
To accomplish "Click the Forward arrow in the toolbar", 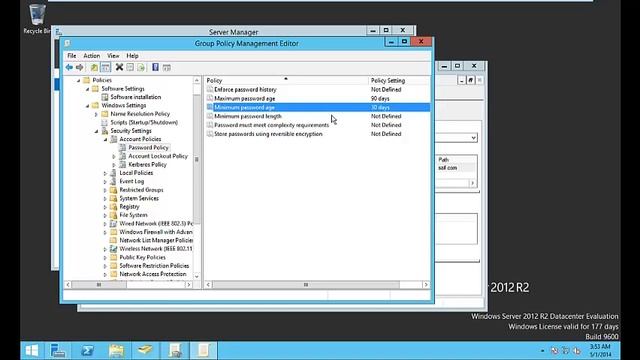I will pos(80,67).
